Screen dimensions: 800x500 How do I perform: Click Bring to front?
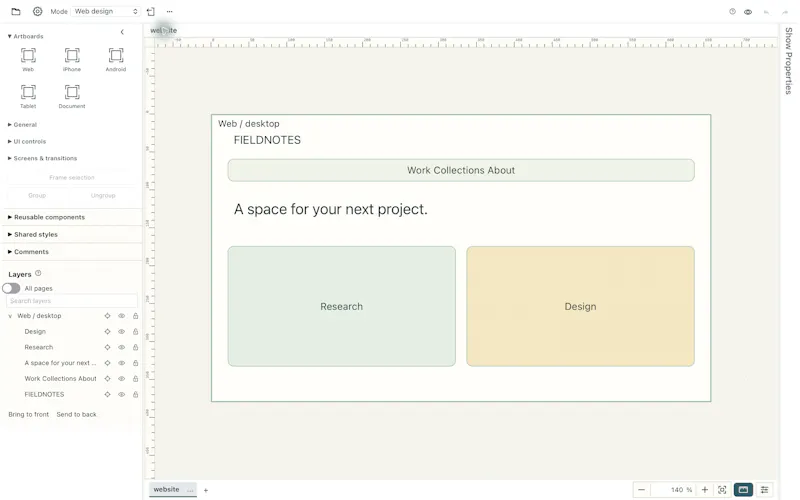29,414
